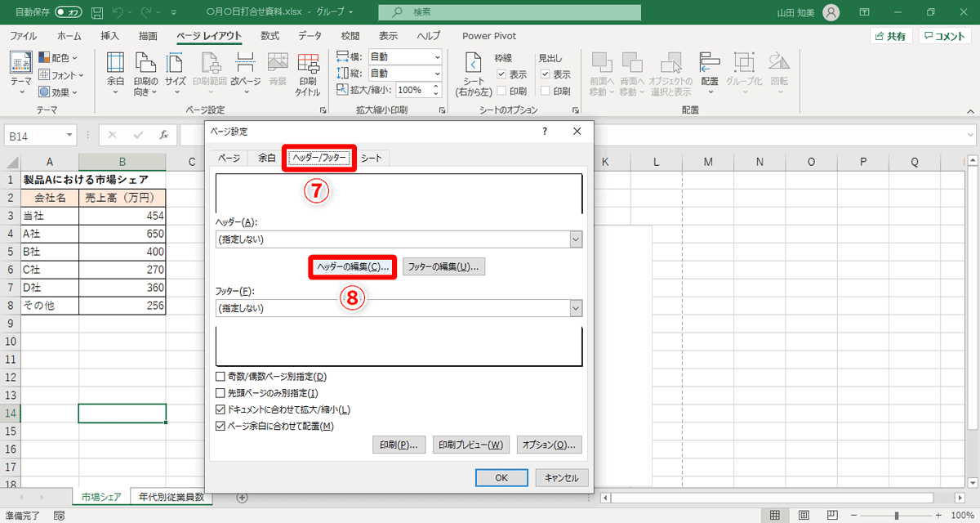Image resolution: width=980 pixels, height=523 pixels.
Task: Open Page Setup dialog launcher in ribbon
Action: (x=323, y=110)
